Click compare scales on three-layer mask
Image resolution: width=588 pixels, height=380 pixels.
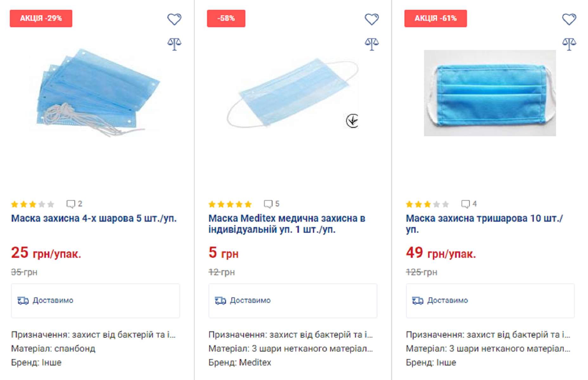tap(569, 44)
